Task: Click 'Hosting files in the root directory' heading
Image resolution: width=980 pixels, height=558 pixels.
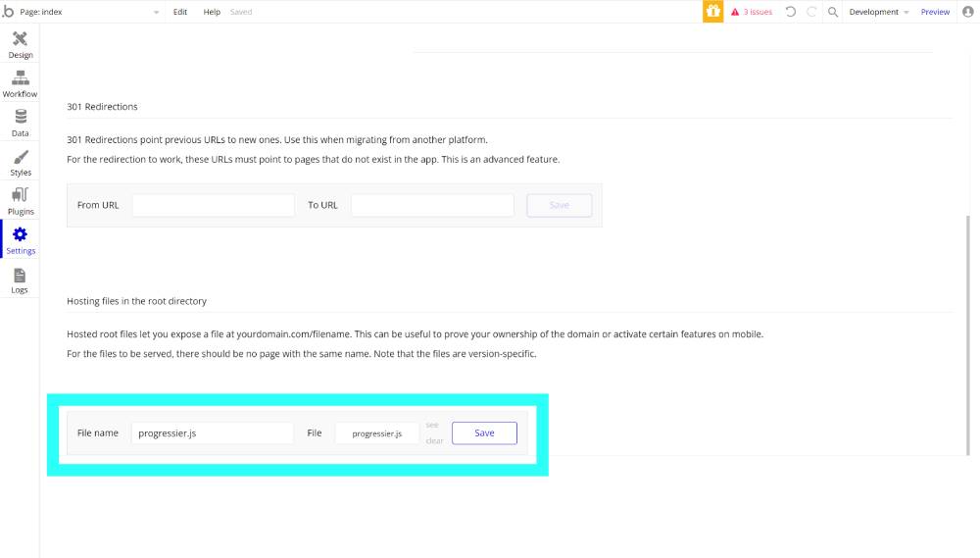Action: [x=136, y=301]
